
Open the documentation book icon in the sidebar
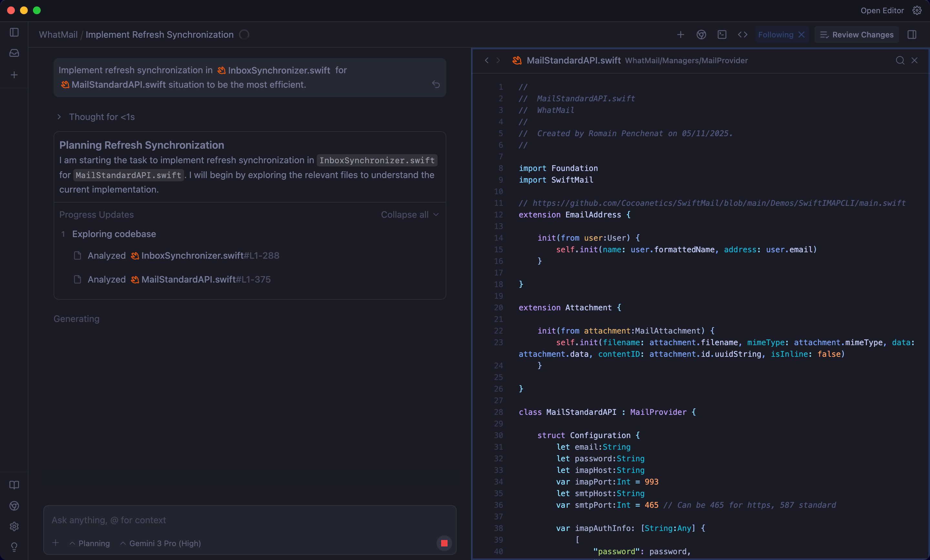pyautogui.click(x=14, y=486)
